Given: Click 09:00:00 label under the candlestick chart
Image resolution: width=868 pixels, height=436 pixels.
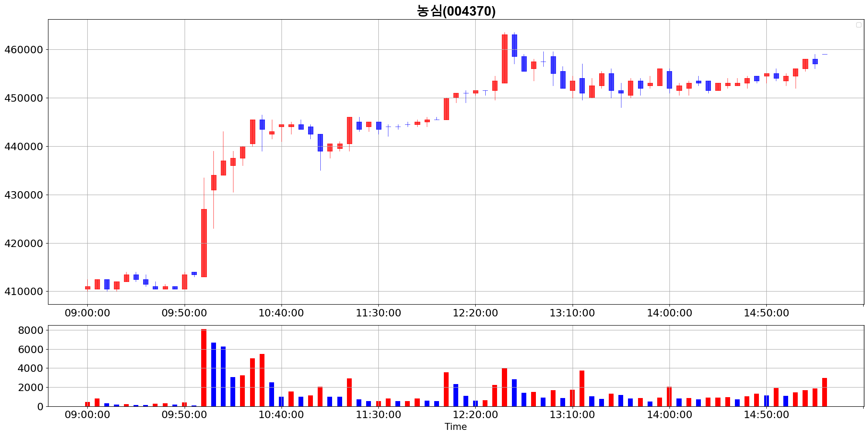Looking at the screenshot, I should [x=87, y=313].
